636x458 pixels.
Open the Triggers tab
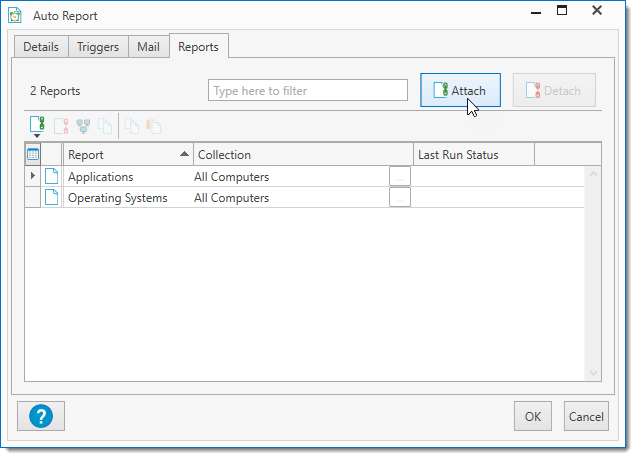coord(98,47)
